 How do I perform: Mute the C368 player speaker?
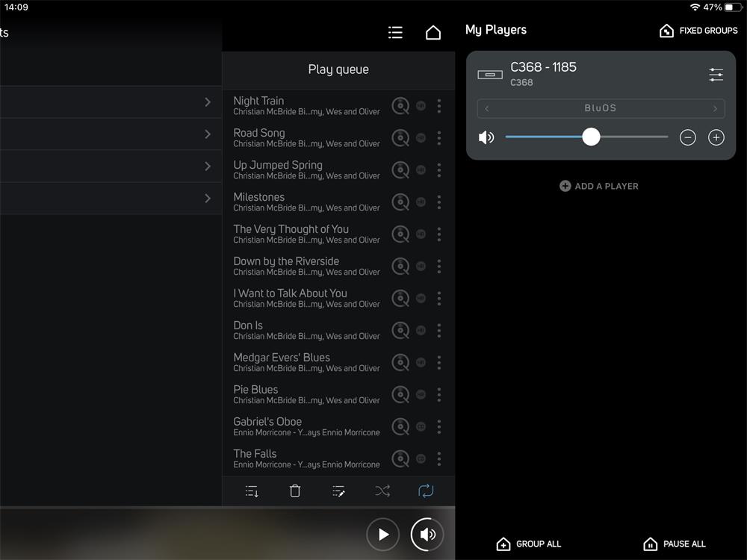486,137
